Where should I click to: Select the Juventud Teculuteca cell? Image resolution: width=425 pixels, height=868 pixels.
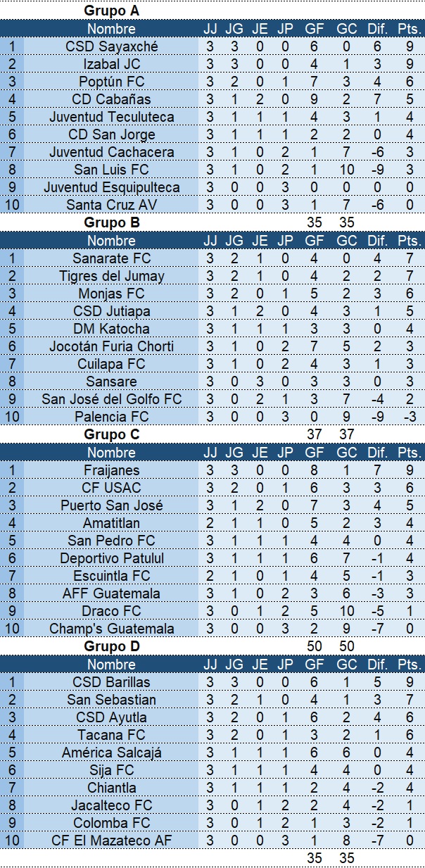pos(112,117)
